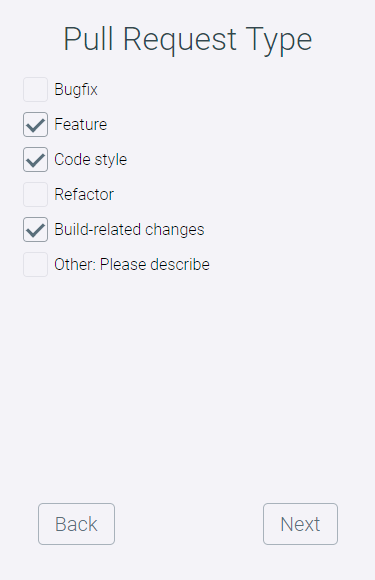Uncheck the Code style checkbox
This screenshot has height=580, width=375.
[36, 159]
